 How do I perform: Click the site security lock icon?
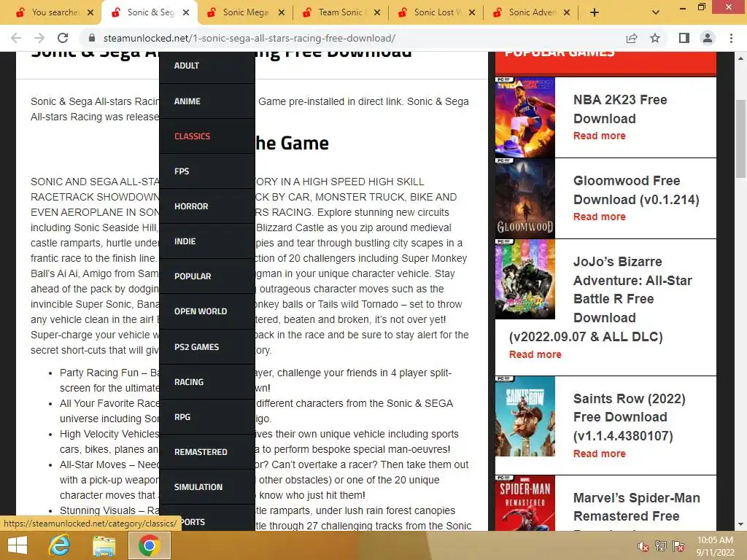coord(93,38)
